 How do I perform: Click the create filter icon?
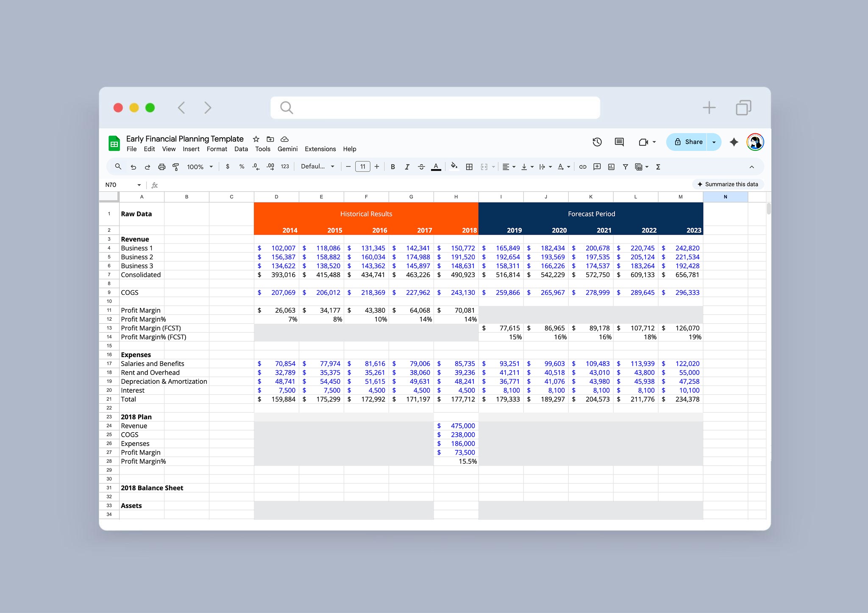coord(625,167)
